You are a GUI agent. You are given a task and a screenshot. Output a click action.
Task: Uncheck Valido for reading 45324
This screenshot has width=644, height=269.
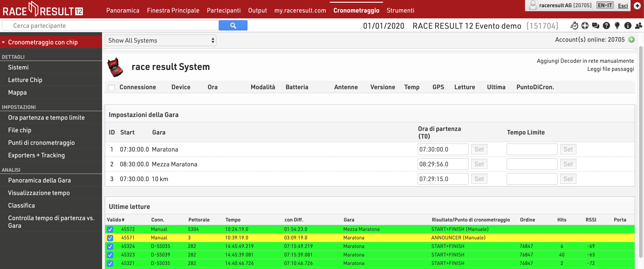[110, 246]
